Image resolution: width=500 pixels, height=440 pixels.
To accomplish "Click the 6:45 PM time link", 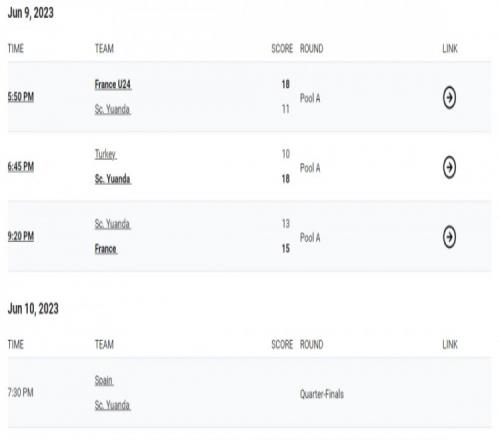I will [21, 167].
